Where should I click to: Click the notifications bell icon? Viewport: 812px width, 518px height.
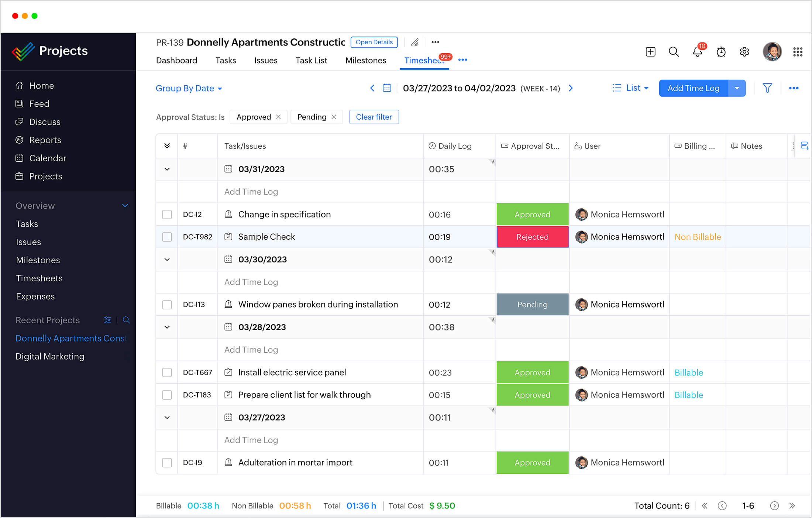click(697, 52)
